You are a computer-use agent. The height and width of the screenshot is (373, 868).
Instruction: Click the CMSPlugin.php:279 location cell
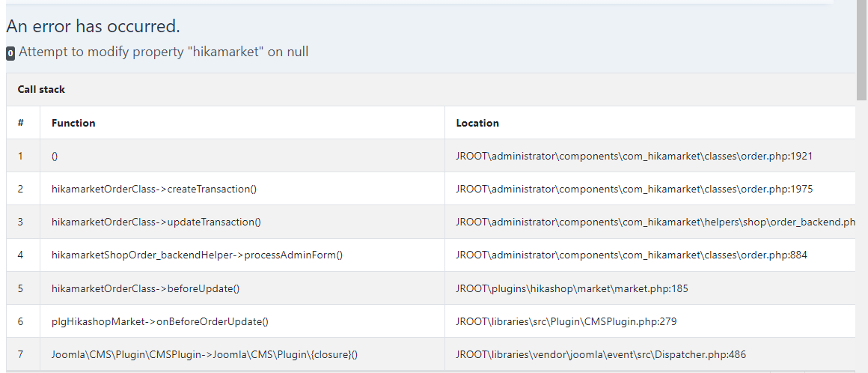[566, 321]
